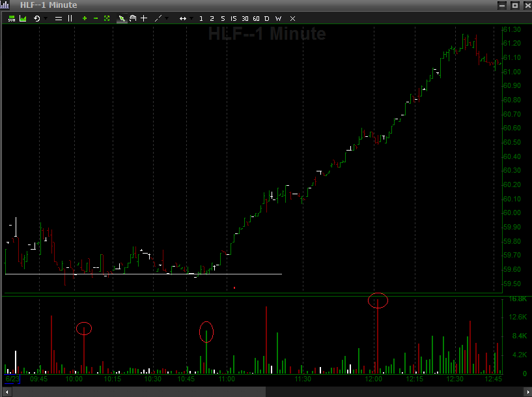Zoom out with the green minus icon

[96, 18]
